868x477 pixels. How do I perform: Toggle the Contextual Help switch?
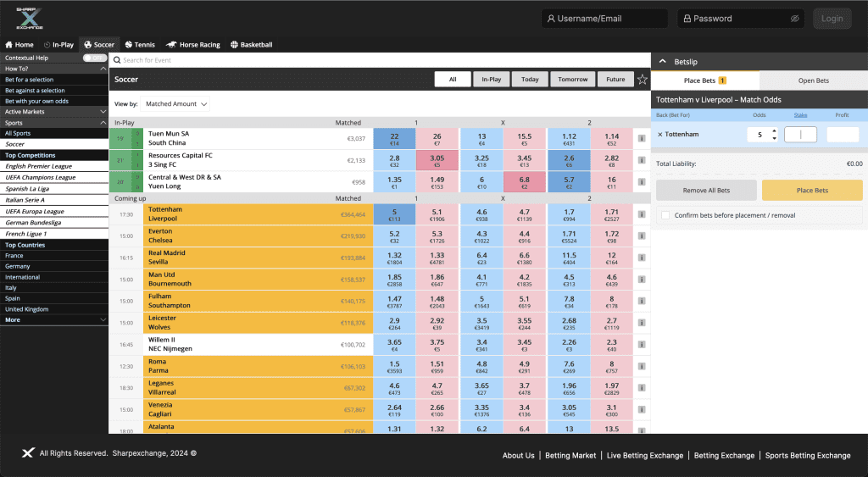coord(95,58)
